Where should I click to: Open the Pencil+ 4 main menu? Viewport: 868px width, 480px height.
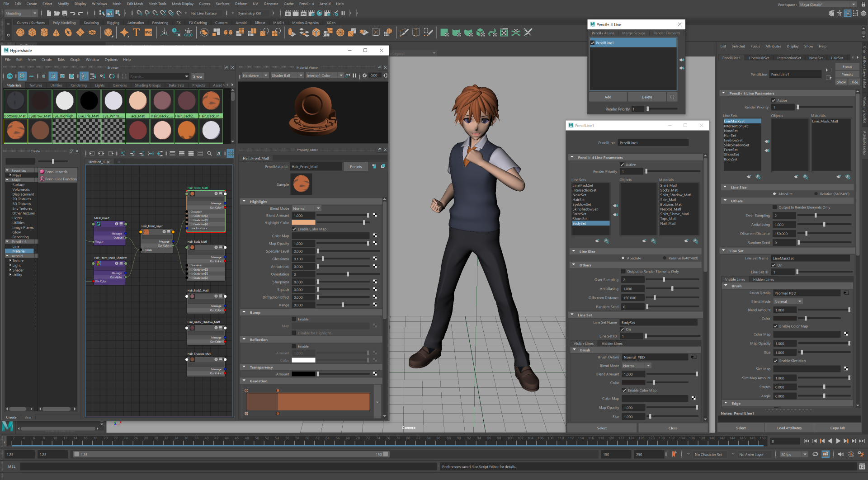coord(306,4)
